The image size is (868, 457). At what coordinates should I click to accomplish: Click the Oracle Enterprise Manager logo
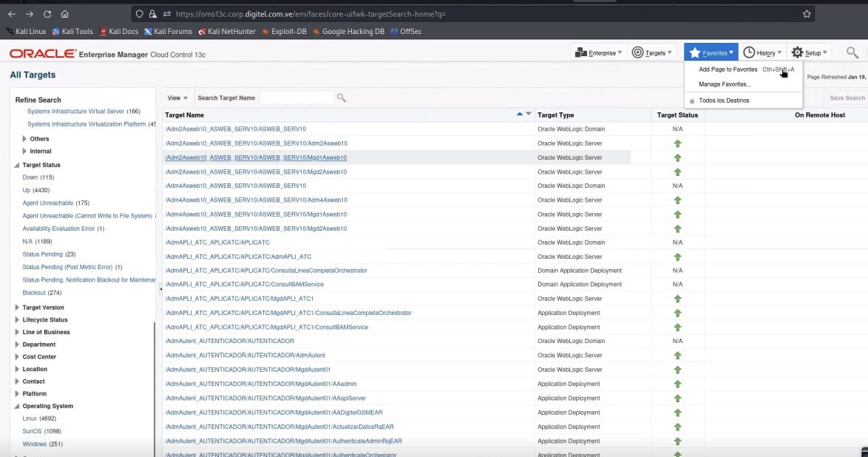107,54
